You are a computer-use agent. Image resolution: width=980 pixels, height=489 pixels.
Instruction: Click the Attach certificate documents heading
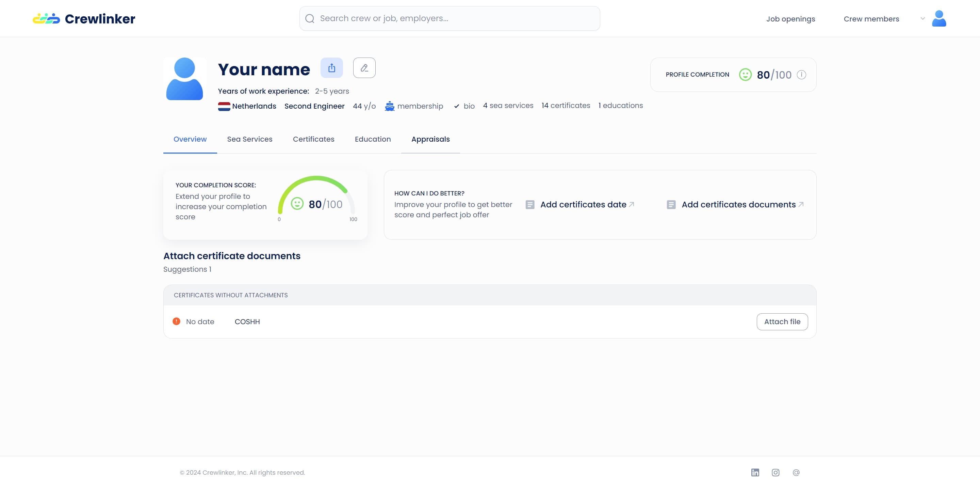coord(232,256)
